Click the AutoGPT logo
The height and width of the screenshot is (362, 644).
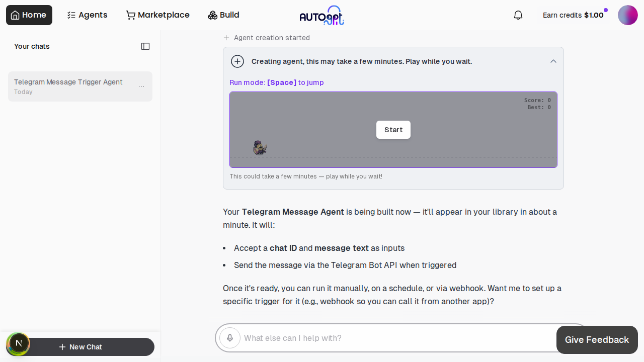321,15
